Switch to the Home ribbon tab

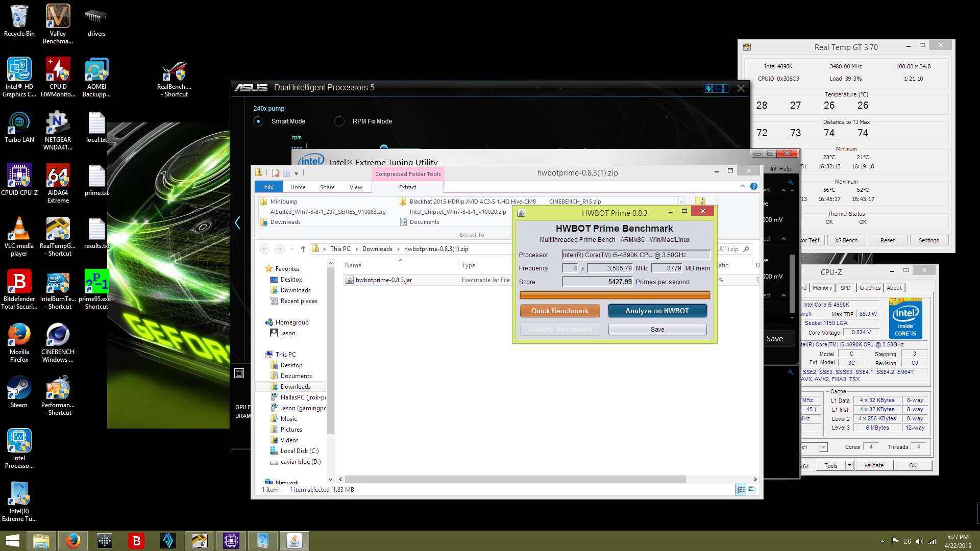pyautogui.click(x=298, y=187)
